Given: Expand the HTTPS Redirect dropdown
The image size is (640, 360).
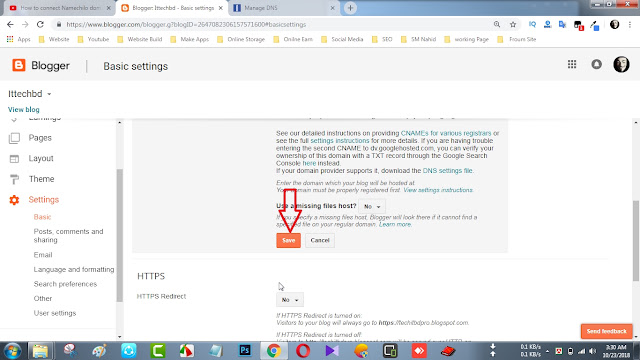Looking at the screenshot, I should [x=290, y=300].
